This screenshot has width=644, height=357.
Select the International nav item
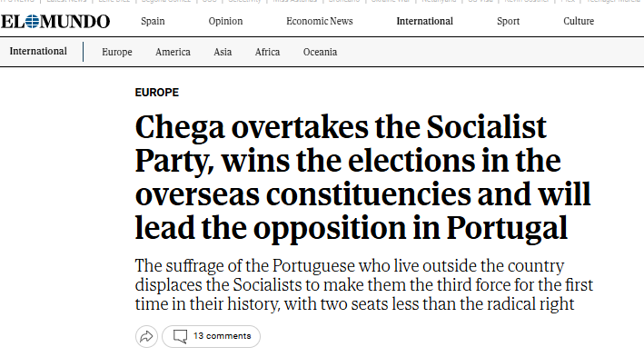[x=425, y=21]
